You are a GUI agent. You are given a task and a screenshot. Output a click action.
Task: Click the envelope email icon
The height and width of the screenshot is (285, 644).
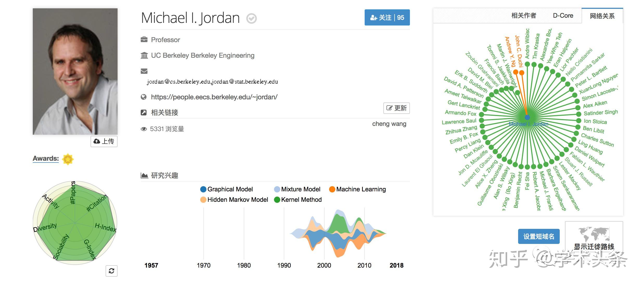click(x=144, y=71)
